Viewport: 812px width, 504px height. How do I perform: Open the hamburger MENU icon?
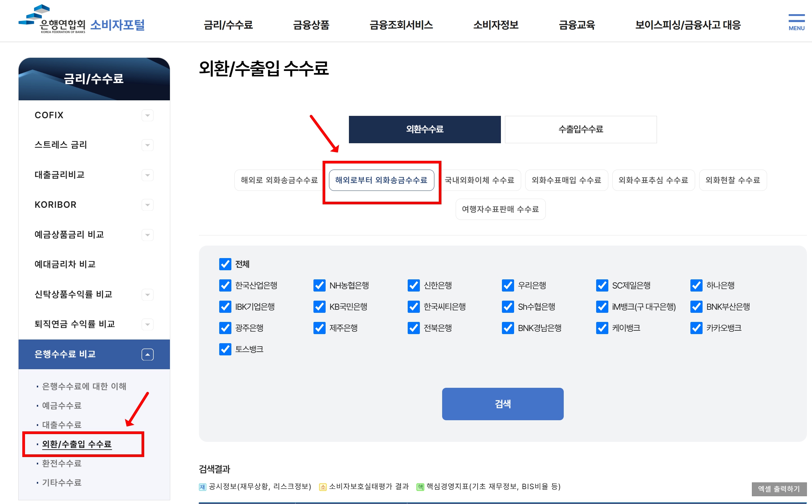[x=796, y=22]
